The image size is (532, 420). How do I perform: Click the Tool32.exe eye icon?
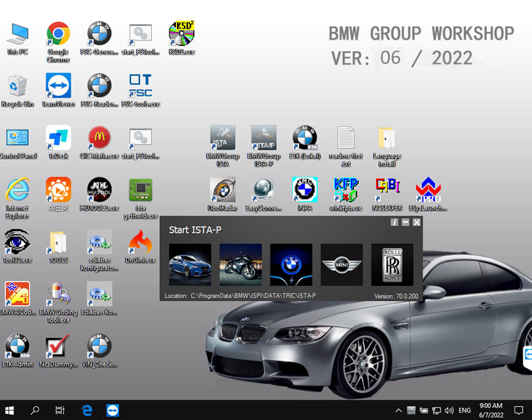click(x=17, y=246)
